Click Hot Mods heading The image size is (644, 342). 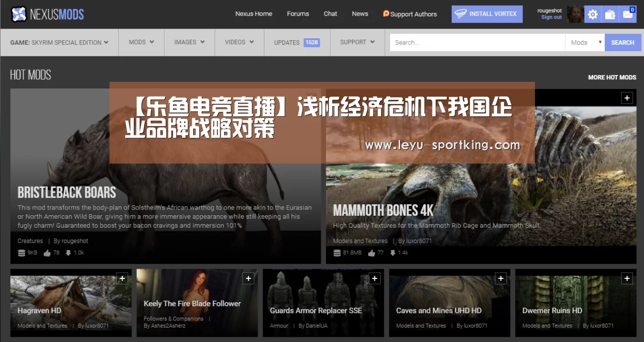pyautogui.click(x=31, y=75)
